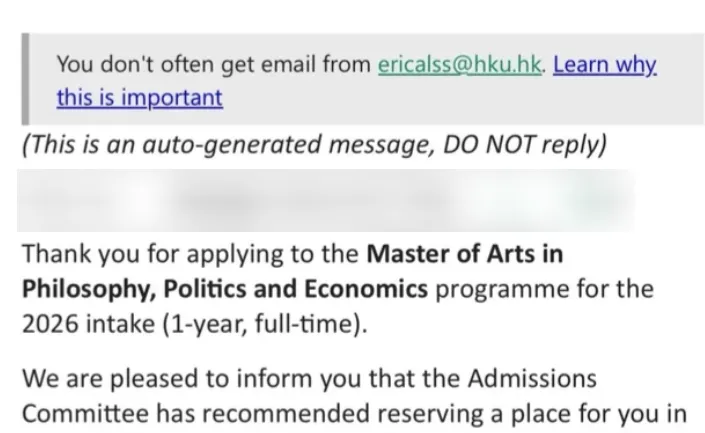Image resolution: width=705 pixels, height=433 pixels.
Task: Click bold 'Philosophy, Politics and Economics' text
Action: coord(225,289)
